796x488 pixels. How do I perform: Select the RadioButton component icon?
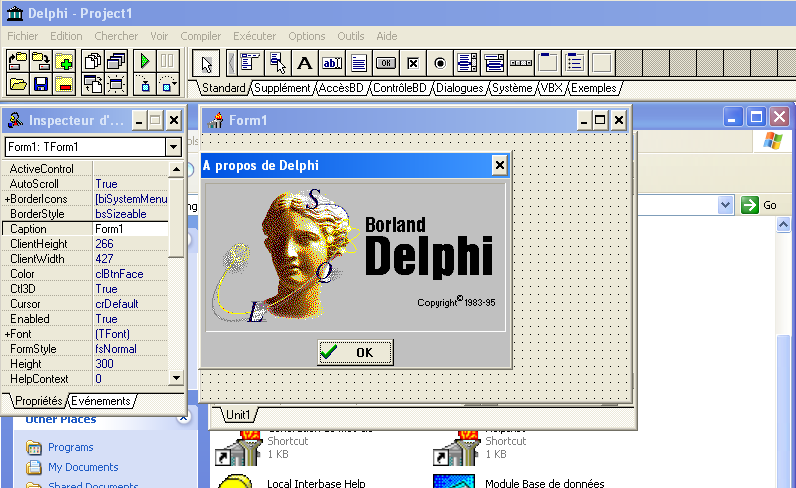click(x=440, y=63)
